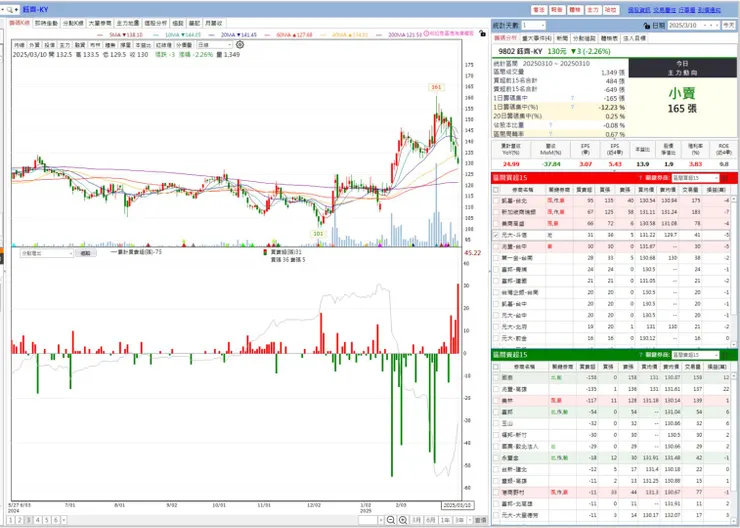Toggle the 投信 chart overlay button
740x528 pixels.
[x=49, y=45]
